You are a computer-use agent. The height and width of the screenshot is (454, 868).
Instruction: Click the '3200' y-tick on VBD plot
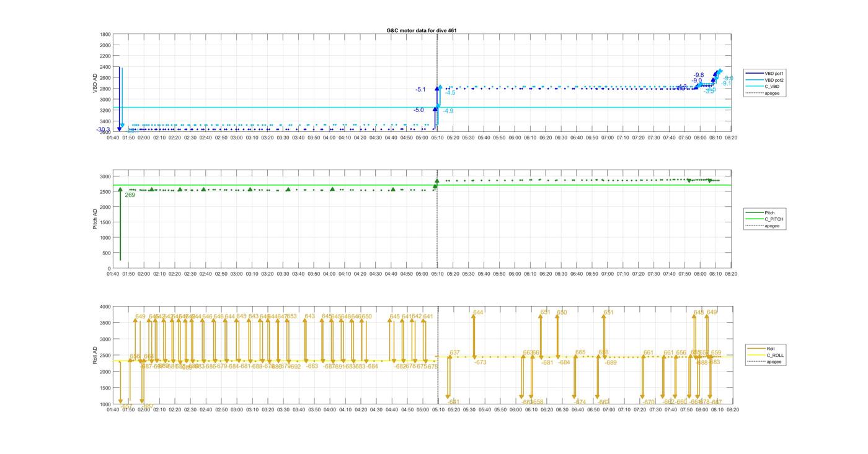click(x=105, y=110)
